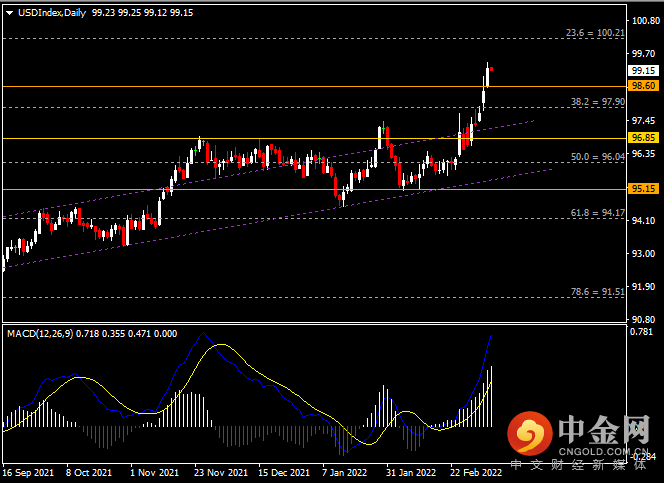The image size is (664, 483).
Task: Select the price axis value 90.80
Action: 643,320
